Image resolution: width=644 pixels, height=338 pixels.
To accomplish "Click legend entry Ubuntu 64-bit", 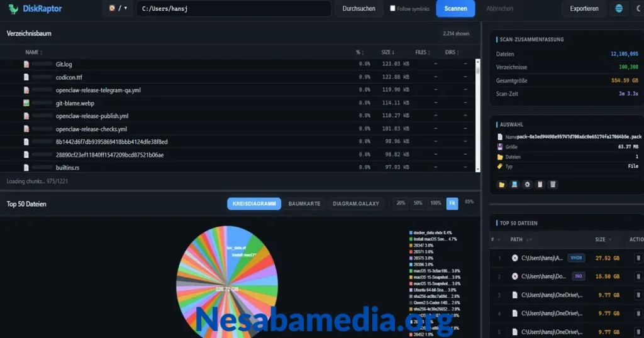I will (432, 290).
